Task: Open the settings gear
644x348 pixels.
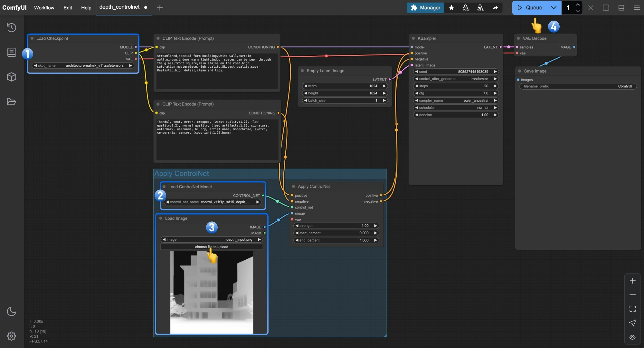Action: pyautogui.click(x=11, y=336)
